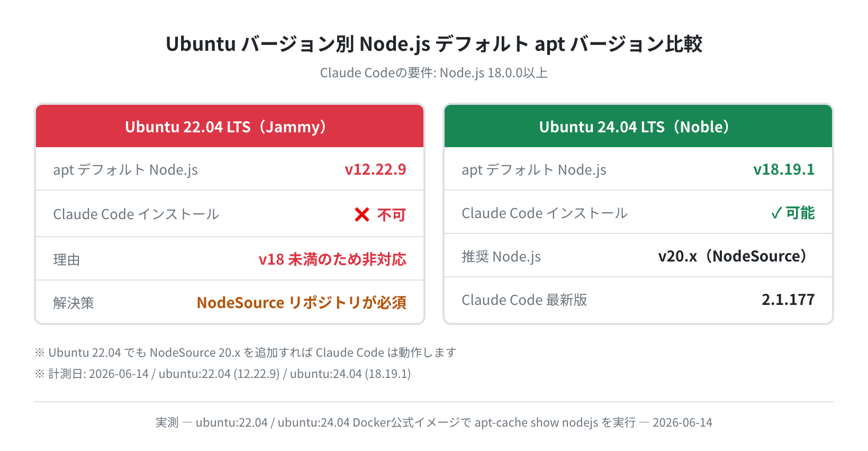The image size is (868, 451).
Task: Click the subtitle Claude Codeの要件 Node.js 18.0.0以上
Action: coord(434,73)
